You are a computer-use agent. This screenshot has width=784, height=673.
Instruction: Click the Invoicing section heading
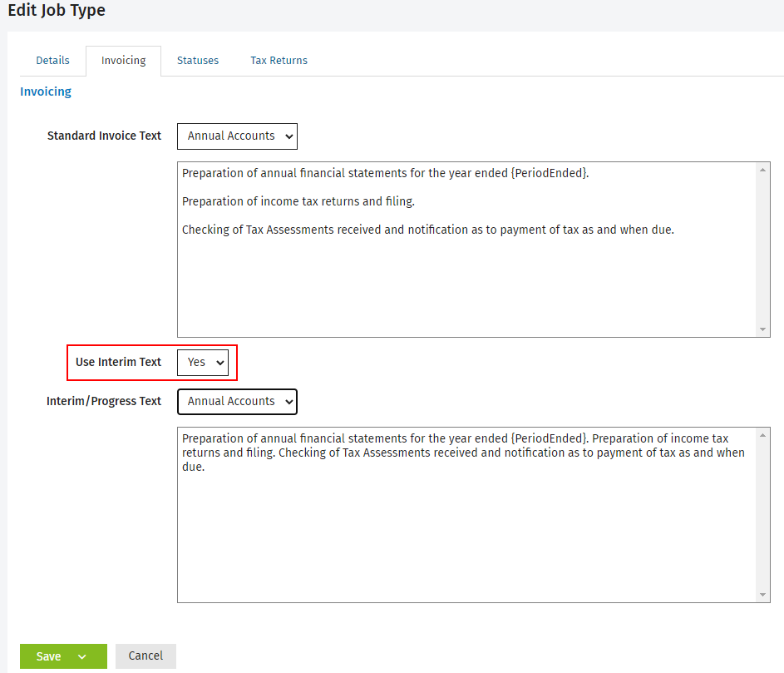click(x=45, y=91)
